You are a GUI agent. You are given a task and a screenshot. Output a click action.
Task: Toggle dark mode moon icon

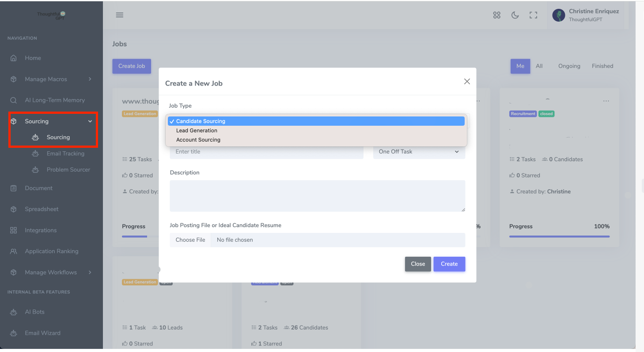click(515, 15)
